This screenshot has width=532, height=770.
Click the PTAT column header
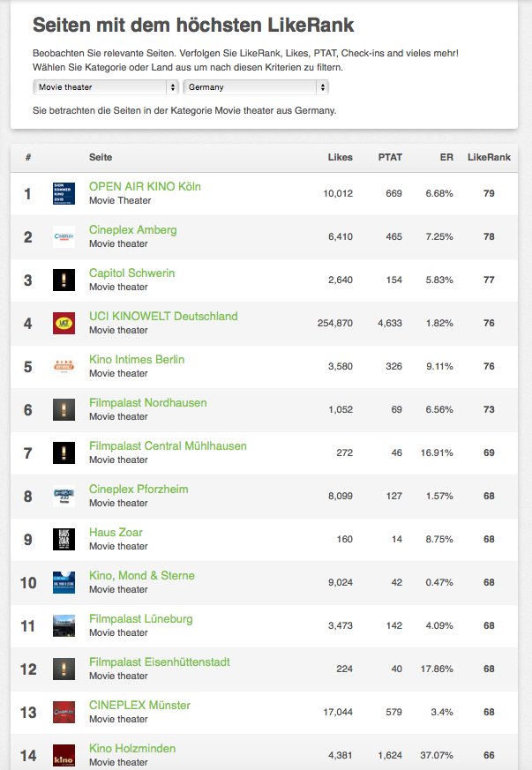(x=390, y=158)
